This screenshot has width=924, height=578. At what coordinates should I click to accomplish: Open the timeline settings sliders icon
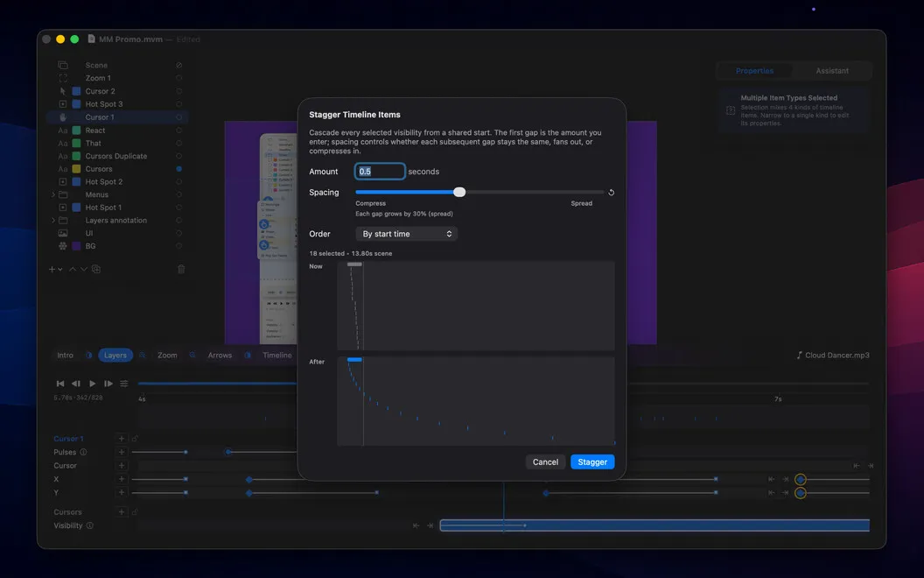(123, 384)
